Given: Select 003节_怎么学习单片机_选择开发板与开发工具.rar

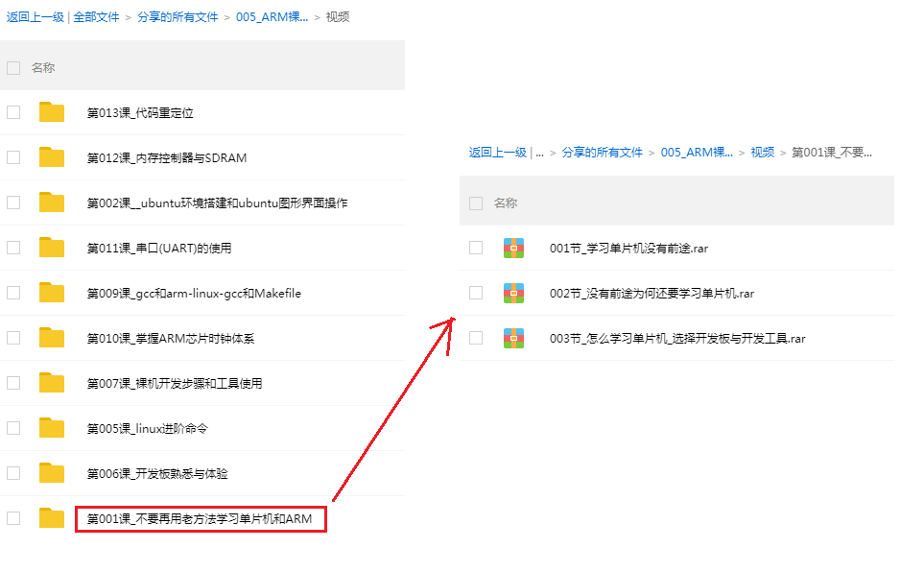Looking at the screenshot, I should click(677, 339).
